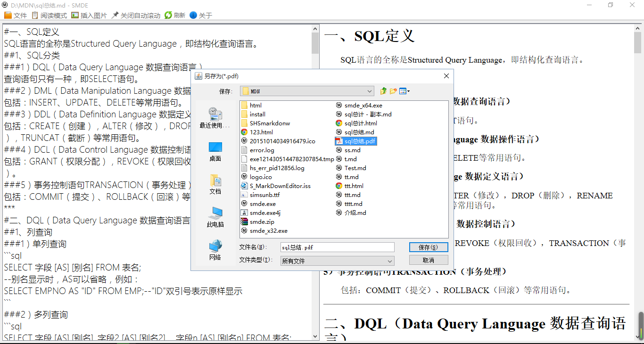644x344 pixels.
Task: Create a new folder icon in dialog
Action: tap(393, 91)
